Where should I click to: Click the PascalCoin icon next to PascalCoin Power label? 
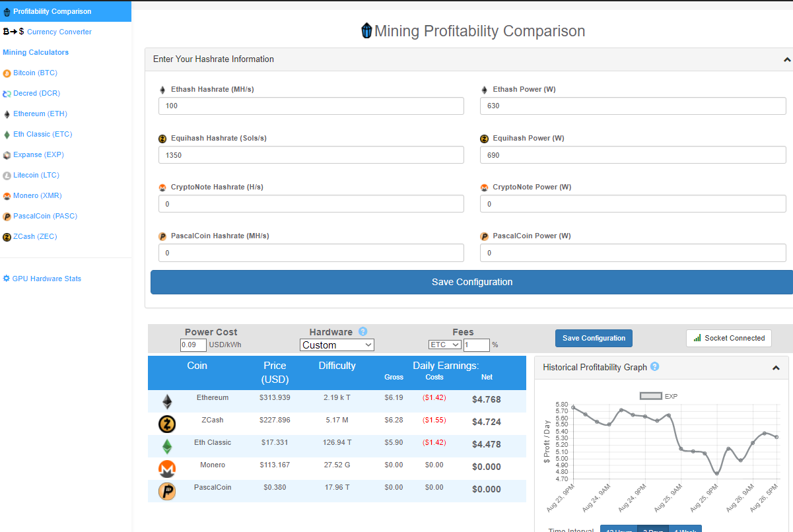484,236
